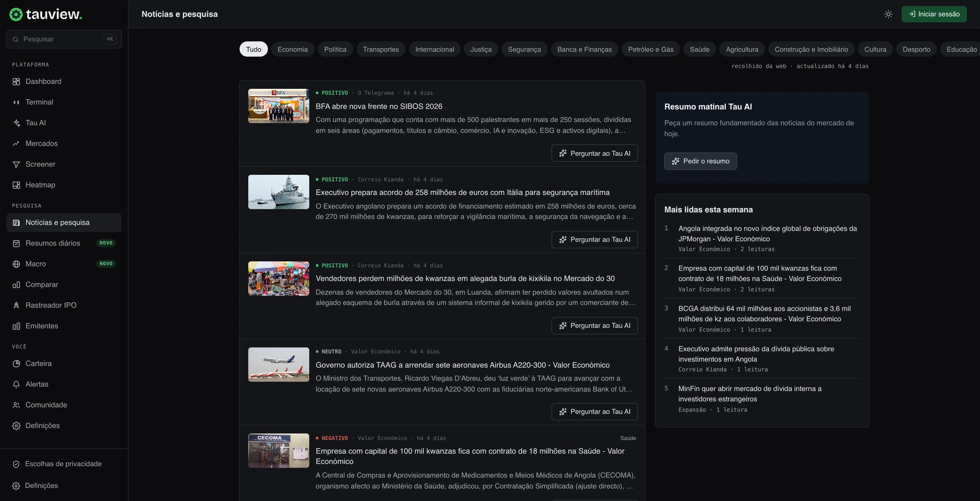Open the Alertas bell icon
Viewport: 980px width, 501px height.
coord(16,384)
